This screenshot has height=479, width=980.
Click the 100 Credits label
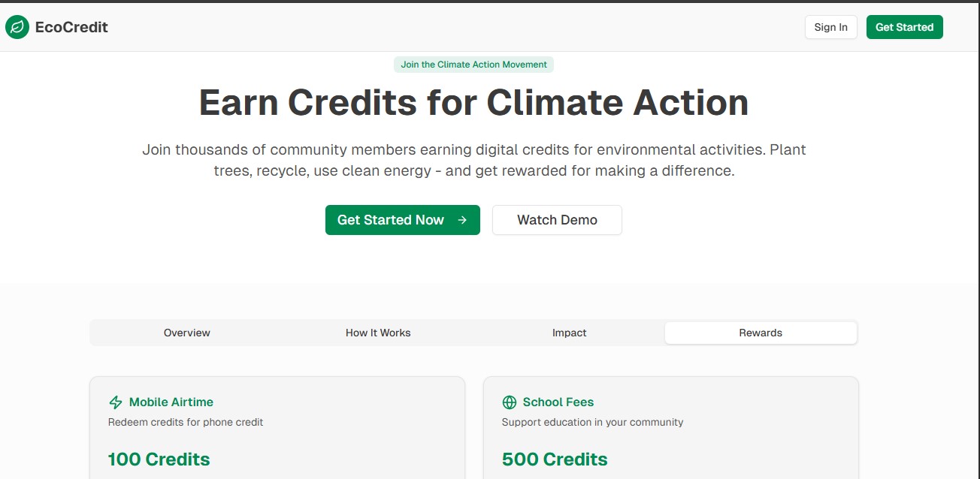click(159, 459)
